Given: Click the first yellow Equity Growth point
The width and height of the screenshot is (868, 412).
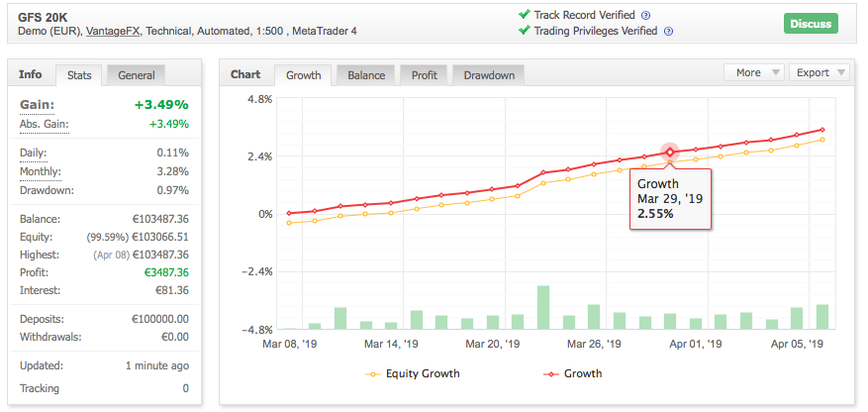Looking at the screenshot, I should click(288, 223).
